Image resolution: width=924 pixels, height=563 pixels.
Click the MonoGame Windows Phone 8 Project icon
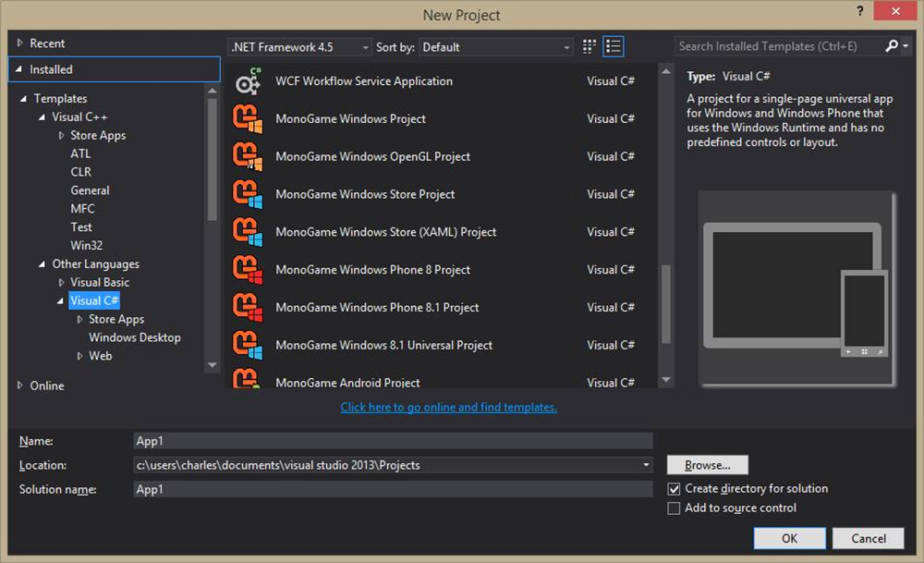[x=248, y=269]
